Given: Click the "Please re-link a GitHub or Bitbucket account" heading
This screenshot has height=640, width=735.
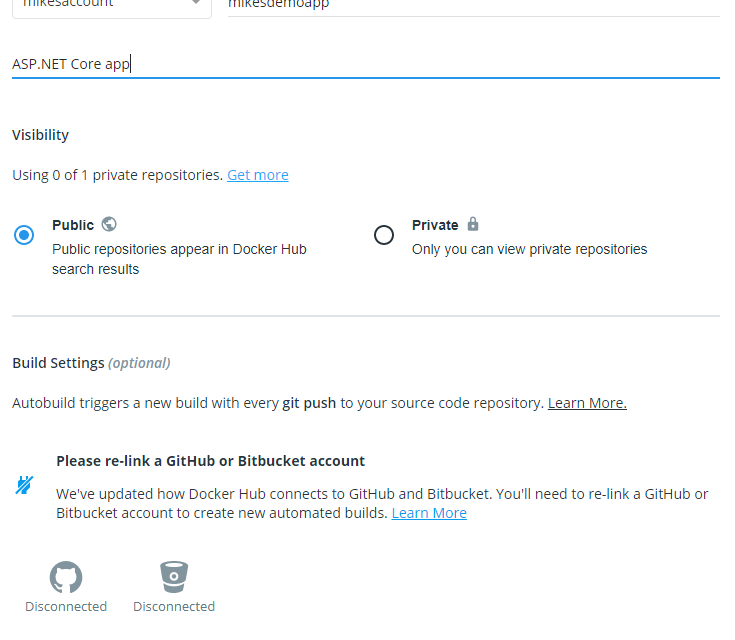Looking at the screenshot, I should click(x=210, y=461).
